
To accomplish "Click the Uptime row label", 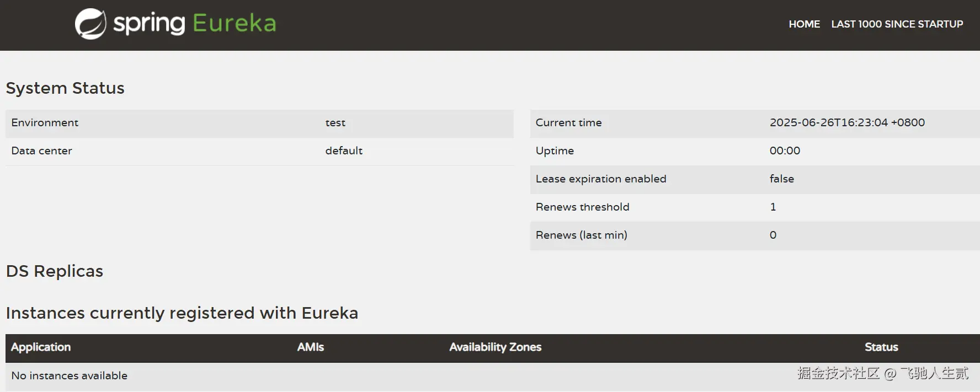I will [555, 151].
